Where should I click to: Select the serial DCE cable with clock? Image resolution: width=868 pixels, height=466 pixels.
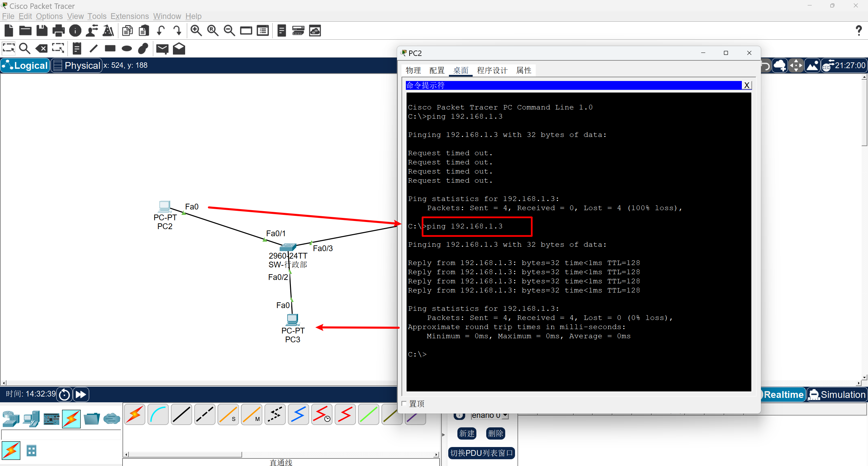pos(322,414)
